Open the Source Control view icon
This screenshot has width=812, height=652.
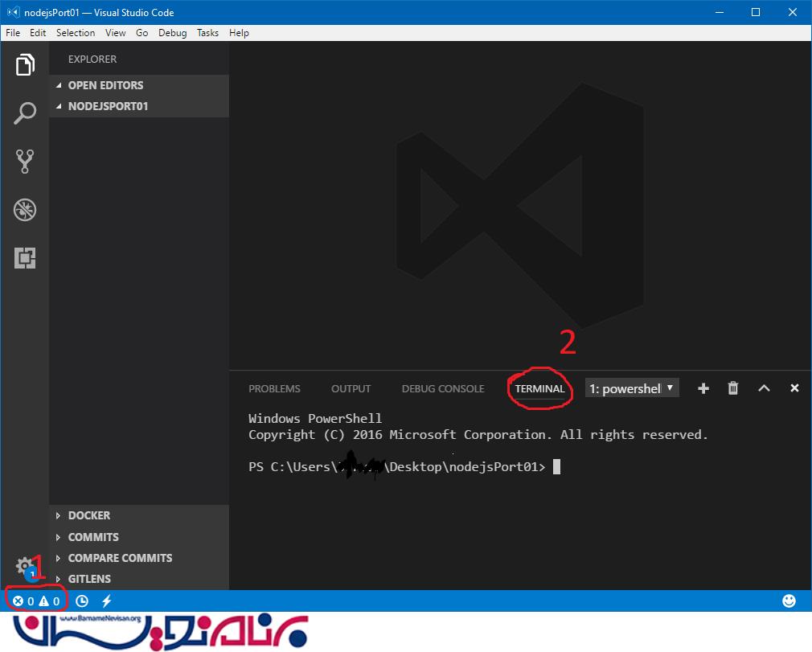click(25, 161)
